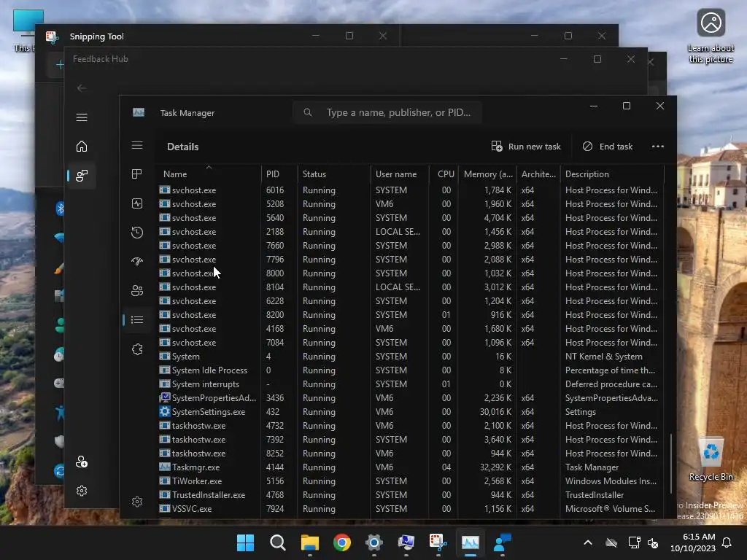
Task: Sort by the Status column header
Action: click(x=334, y=174)
